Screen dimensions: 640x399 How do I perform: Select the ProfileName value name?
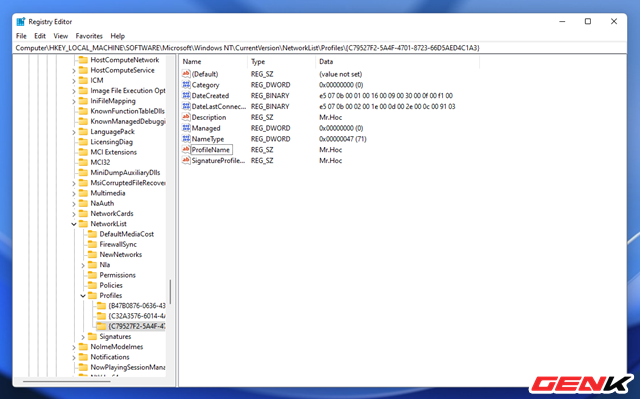(211, 150)
